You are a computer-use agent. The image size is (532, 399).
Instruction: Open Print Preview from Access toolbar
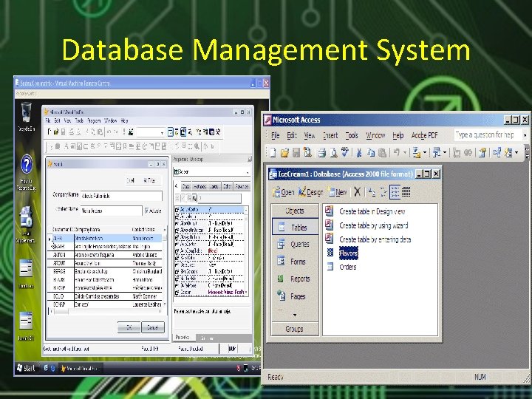[333, 153]
